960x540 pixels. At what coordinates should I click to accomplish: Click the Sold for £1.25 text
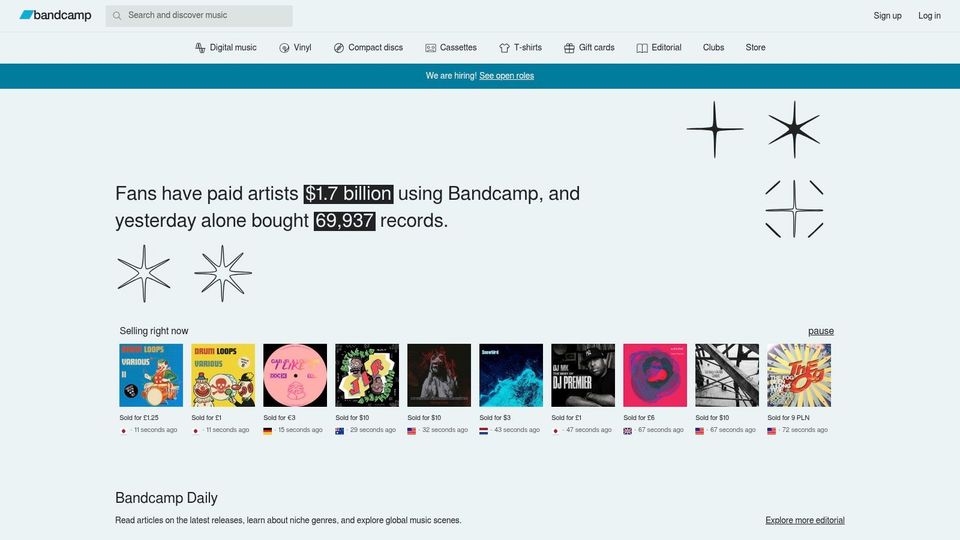tap(139, 418)
